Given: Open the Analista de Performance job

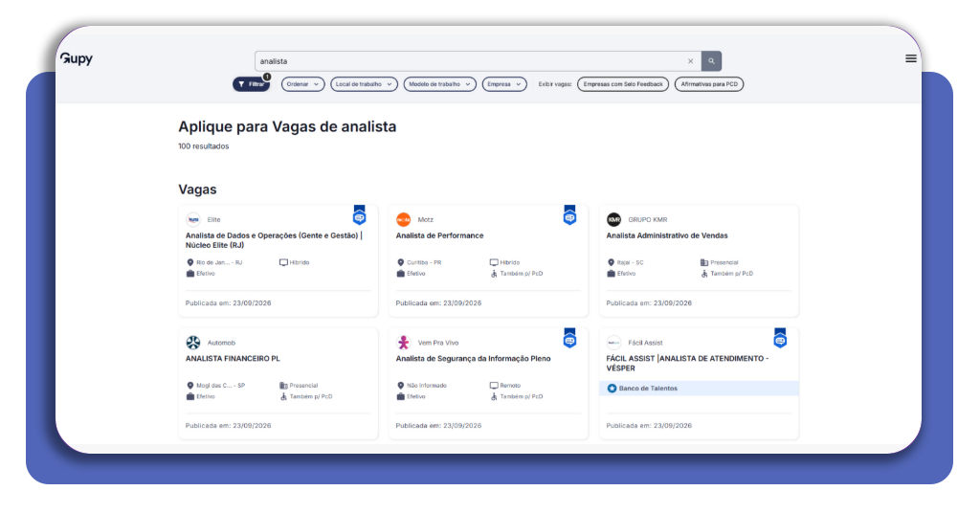Looking at the screenshot, I should 439,235.
